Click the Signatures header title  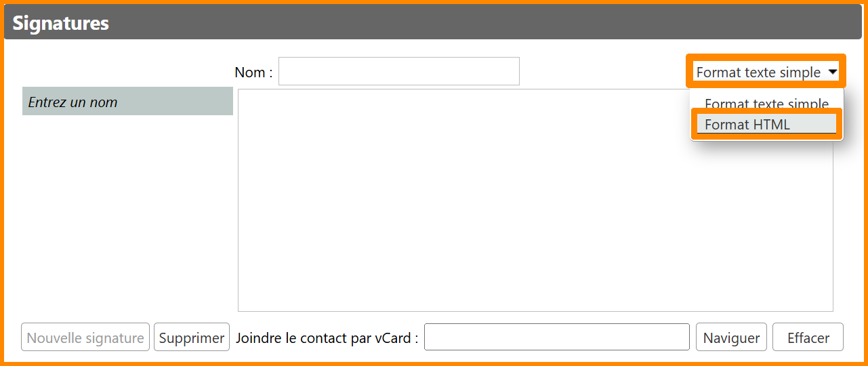pyautogui.click(x=61, y=23)
